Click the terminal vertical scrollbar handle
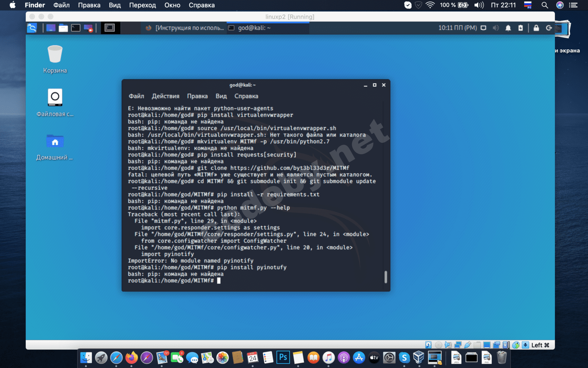588x368 pixels. [x=386, y=277]
